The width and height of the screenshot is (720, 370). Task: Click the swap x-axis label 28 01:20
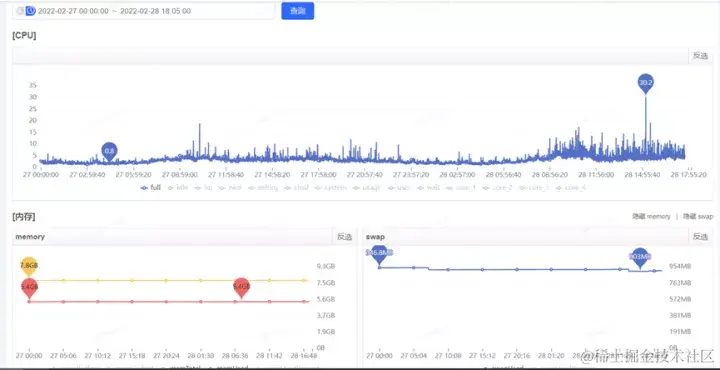coord(551,356)
